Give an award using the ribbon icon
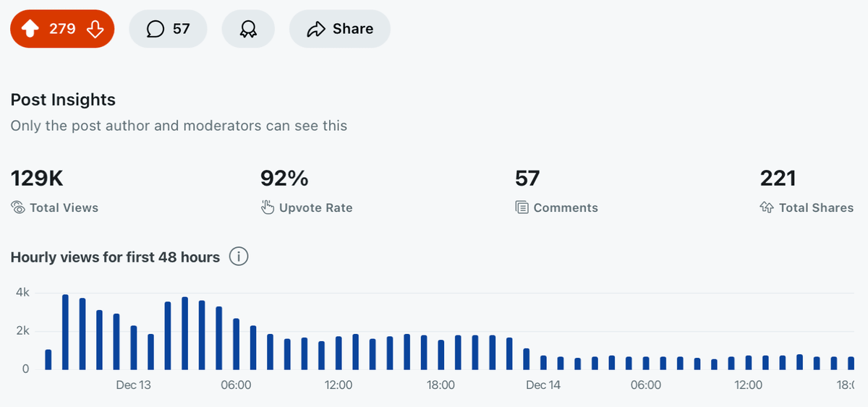The width and height of the screenshot is (868, 407). [x=248, y=29]
